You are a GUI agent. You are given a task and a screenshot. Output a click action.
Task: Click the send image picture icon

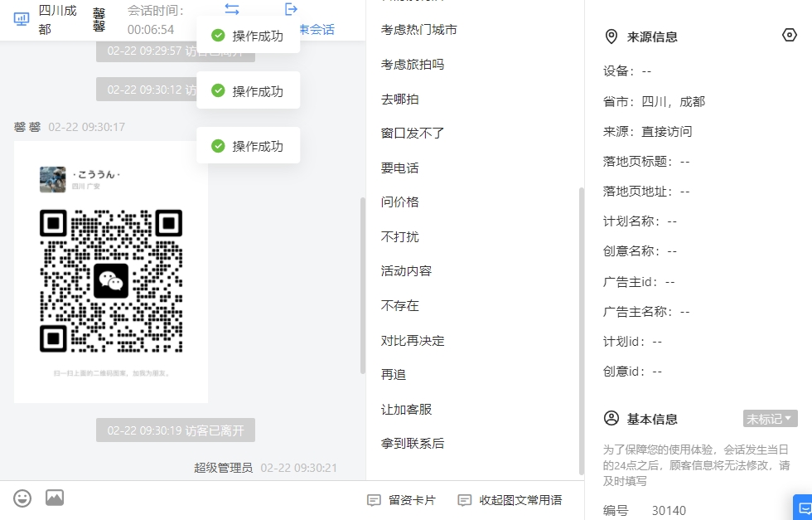click(55, 498)
